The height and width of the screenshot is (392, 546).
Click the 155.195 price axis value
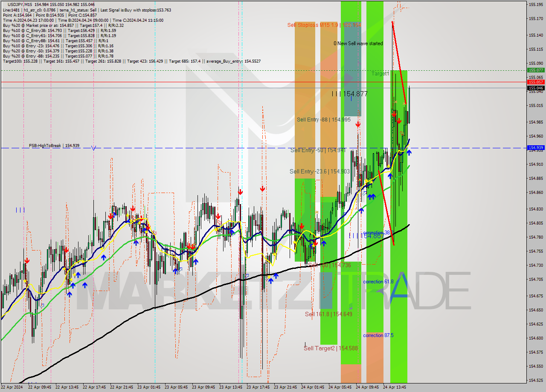(535, 4)
